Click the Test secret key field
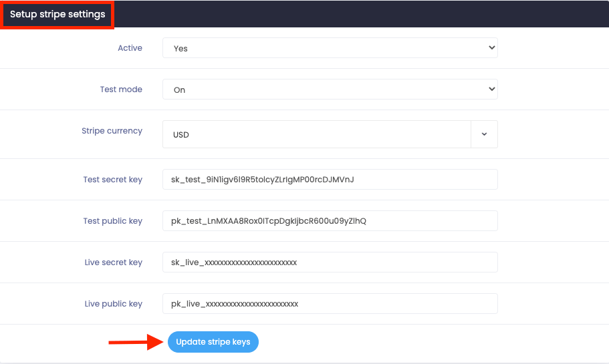 330,179
